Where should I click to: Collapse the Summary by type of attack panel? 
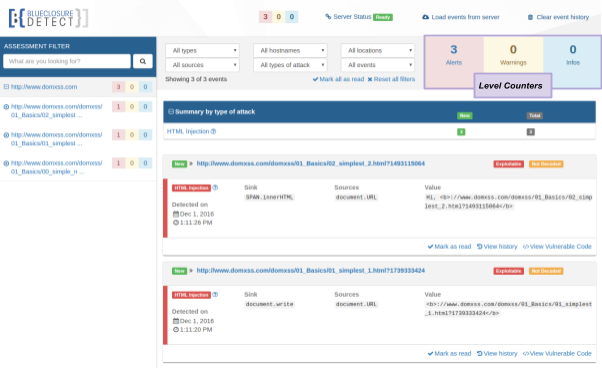click(x=171, y=111)
